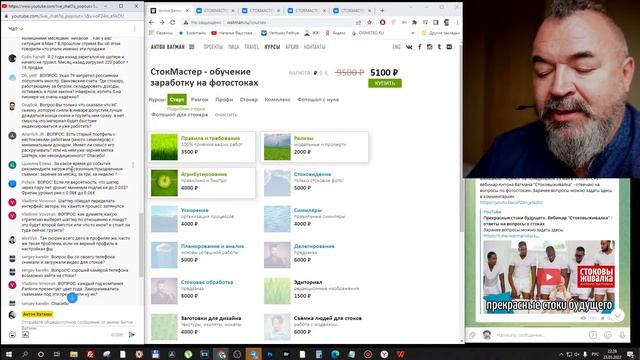This screenshot has height=360, width=640.
Task: Open the browser three-dot menu
Action: click(457, 22)
